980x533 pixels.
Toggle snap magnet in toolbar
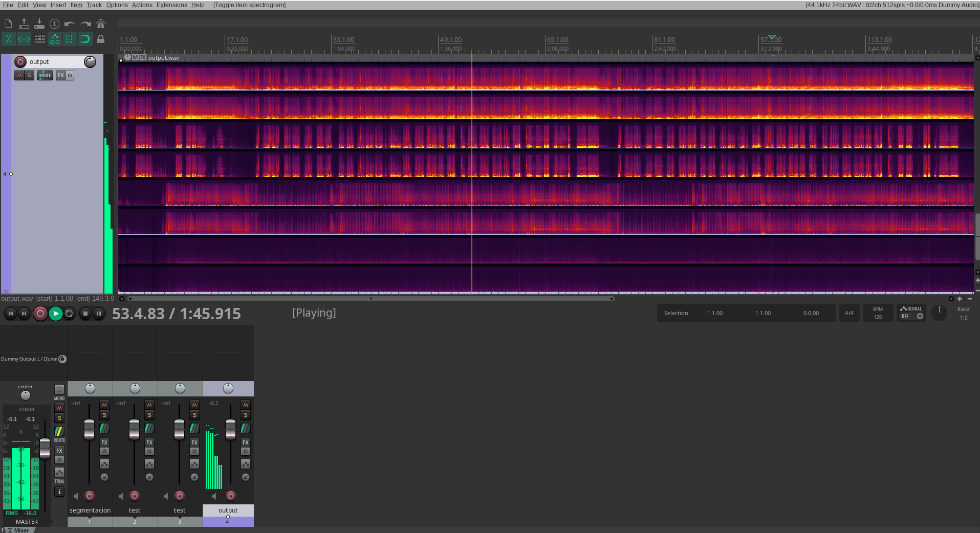click(85, 39)
